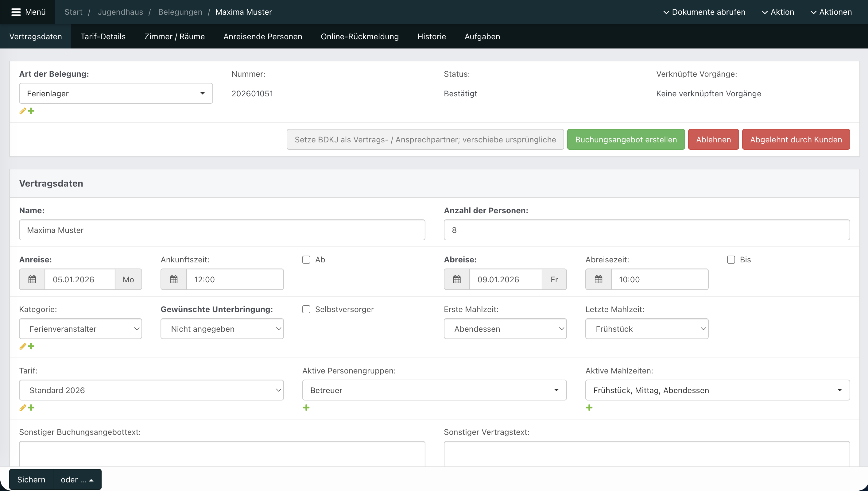The image size is (868, 491).
Task: Enable the Ab checkbox
Action: (306, 260)
